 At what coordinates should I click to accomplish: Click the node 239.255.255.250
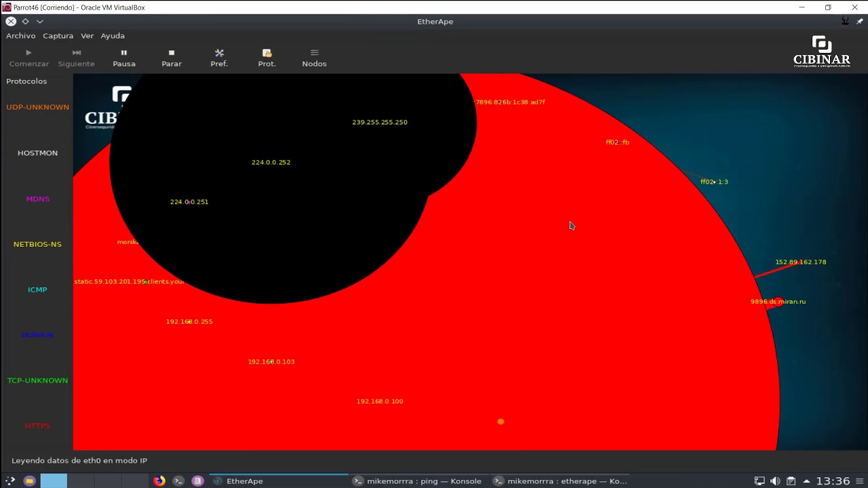click(380, 123)
